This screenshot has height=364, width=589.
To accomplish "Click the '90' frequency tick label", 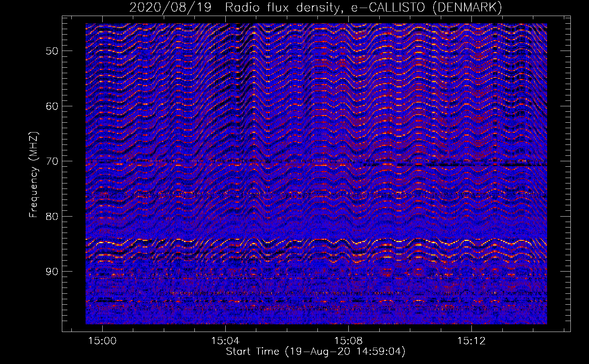I will pyautogui.click(x=52, y=272).
